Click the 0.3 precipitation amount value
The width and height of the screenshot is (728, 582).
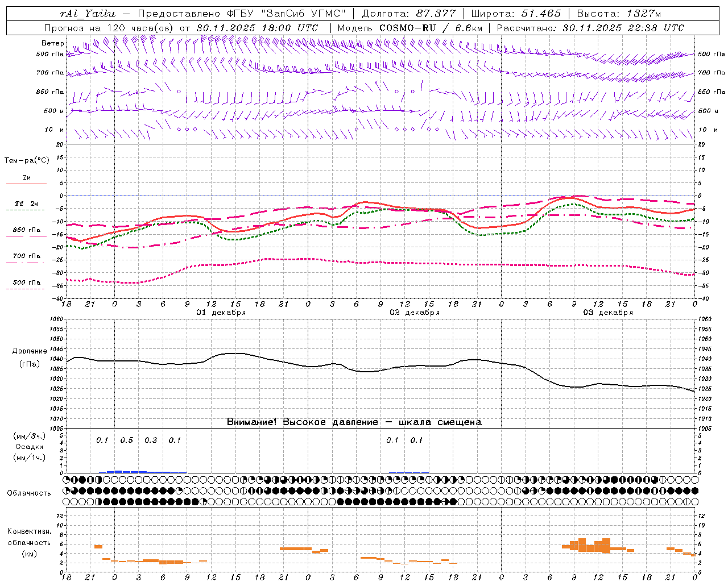tap(151, 440)
